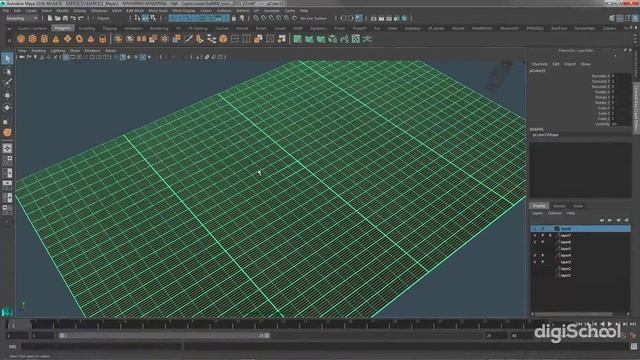Click the playback range slider bar
Viewport: 640px width, 360px height.
pyautogui.click(x=163, y=336)
